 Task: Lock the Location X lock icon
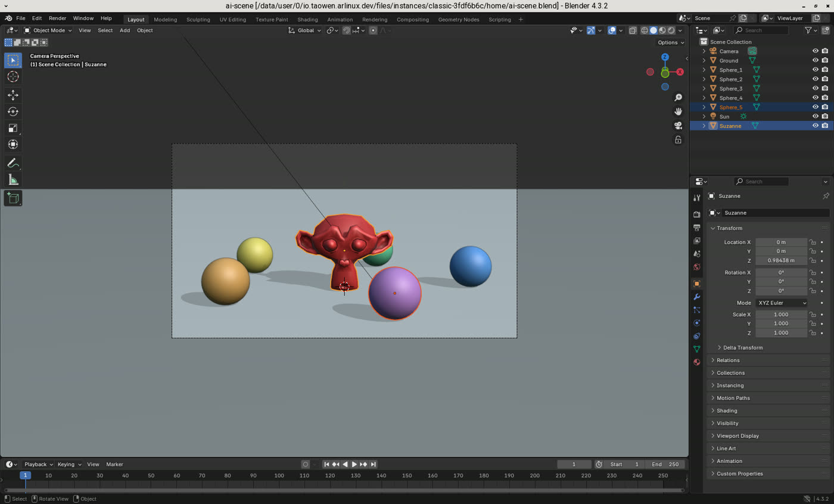point(813,242)
